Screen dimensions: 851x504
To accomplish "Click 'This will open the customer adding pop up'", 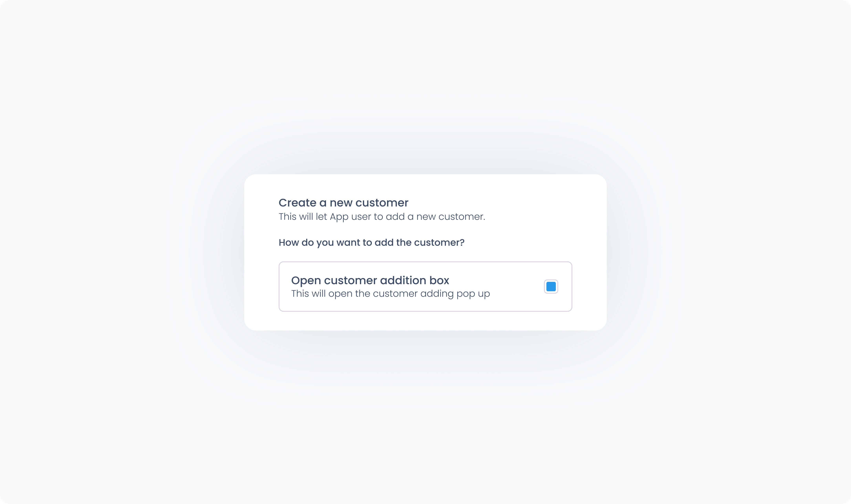I will click(391, 294).
